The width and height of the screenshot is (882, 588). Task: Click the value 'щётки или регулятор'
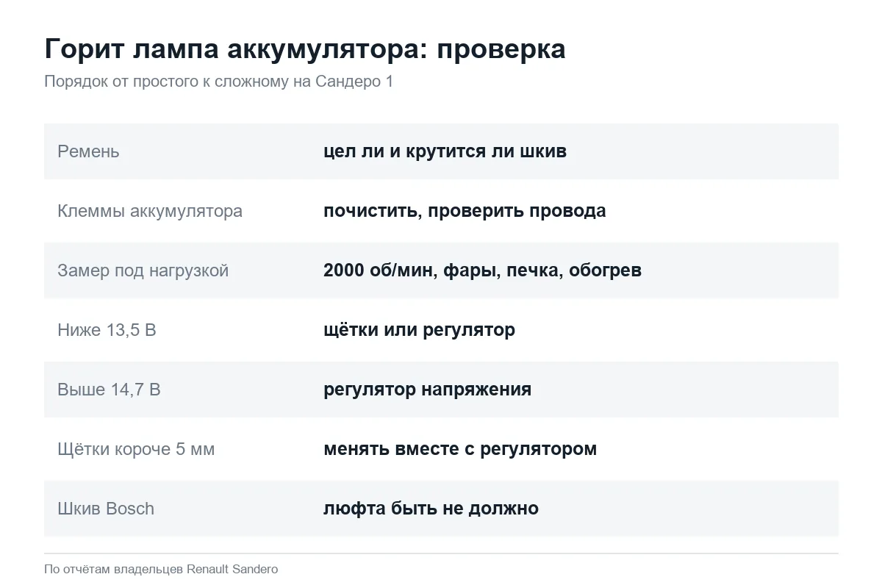(x=419, y=330)
